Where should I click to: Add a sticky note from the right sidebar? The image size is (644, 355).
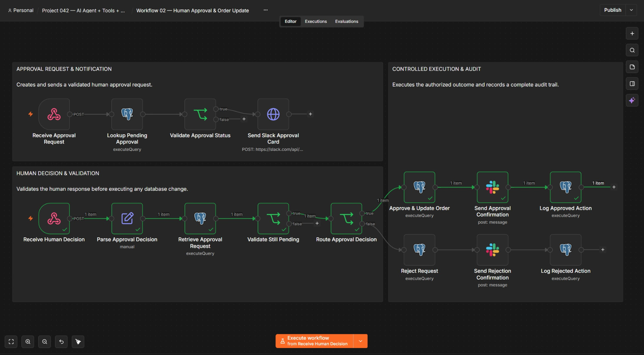point(632,67)
